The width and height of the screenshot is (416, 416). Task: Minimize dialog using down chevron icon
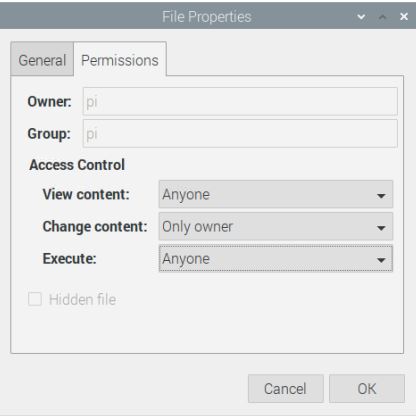361,17
